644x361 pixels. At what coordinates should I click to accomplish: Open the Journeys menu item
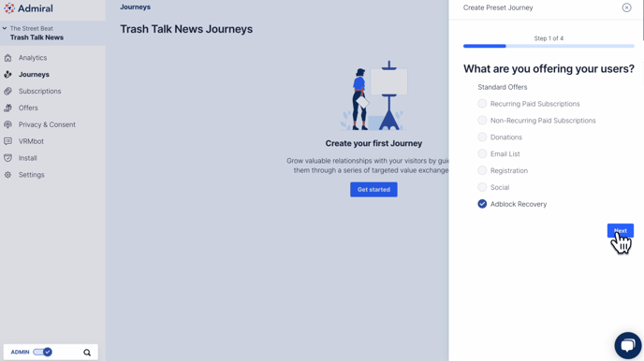(x=34, y=75)
